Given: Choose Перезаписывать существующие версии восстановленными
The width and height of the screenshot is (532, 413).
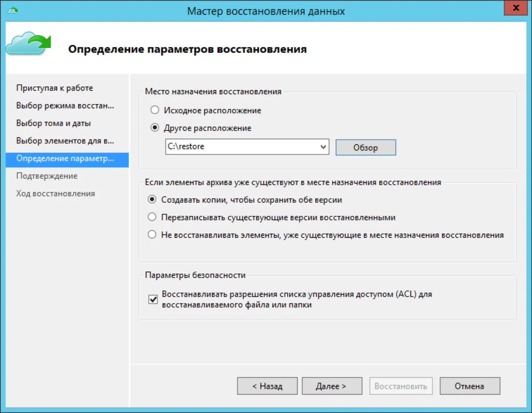Looking at the screenshot, I should click(152, 217).
